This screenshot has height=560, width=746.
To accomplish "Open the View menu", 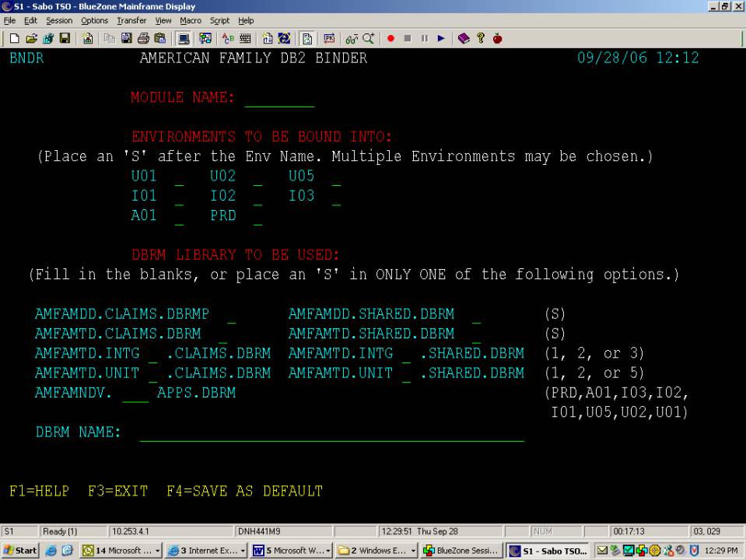I will pos(163,20).
